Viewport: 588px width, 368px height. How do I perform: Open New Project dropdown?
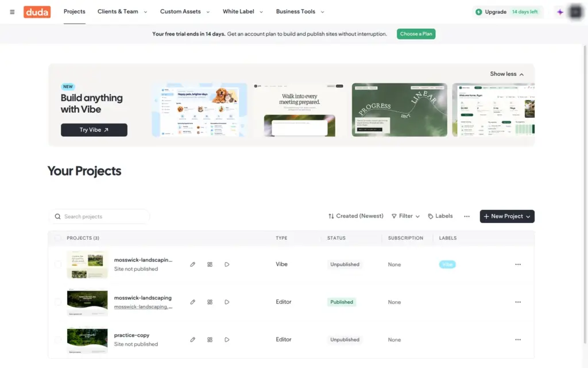(x=507, y=216)
